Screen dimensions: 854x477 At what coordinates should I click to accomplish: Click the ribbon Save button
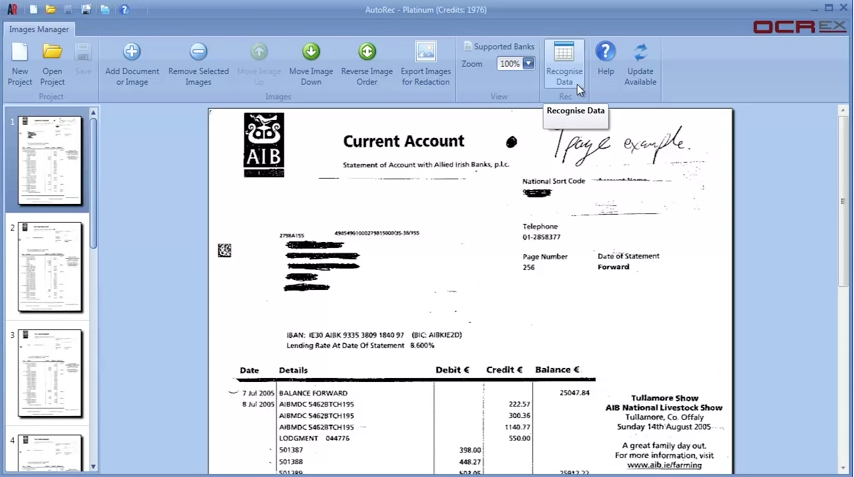(x=83, y=60)
